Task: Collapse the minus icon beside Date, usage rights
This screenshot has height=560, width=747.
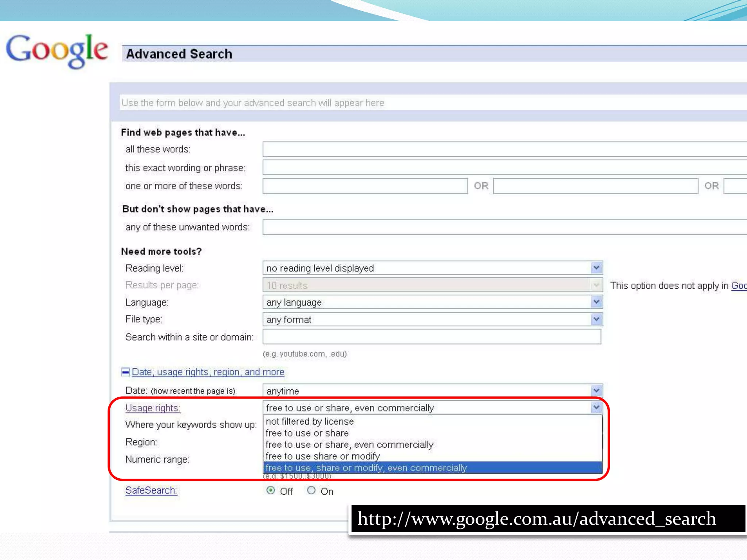Action: 125,372
